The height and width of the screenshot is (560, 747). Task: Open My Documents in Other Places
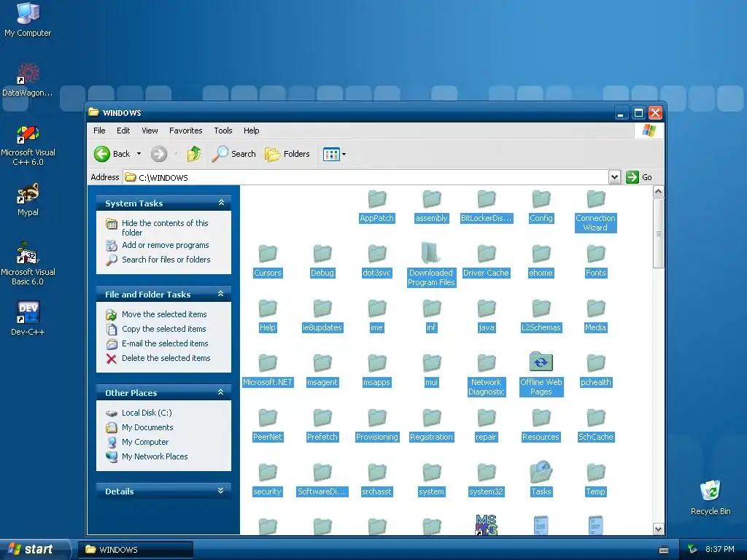(x=147, y=427)
